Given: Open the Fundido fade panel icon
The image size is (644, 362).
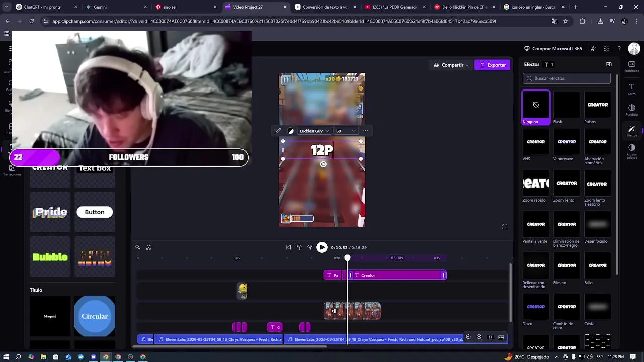Looking at the screenshot, I should click(631, 110).
